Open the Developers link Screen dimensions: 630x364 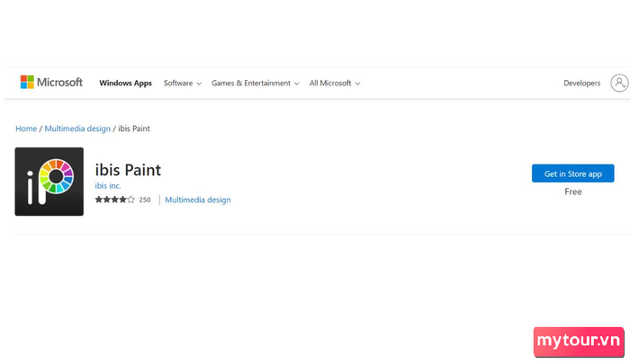(581, 83)
